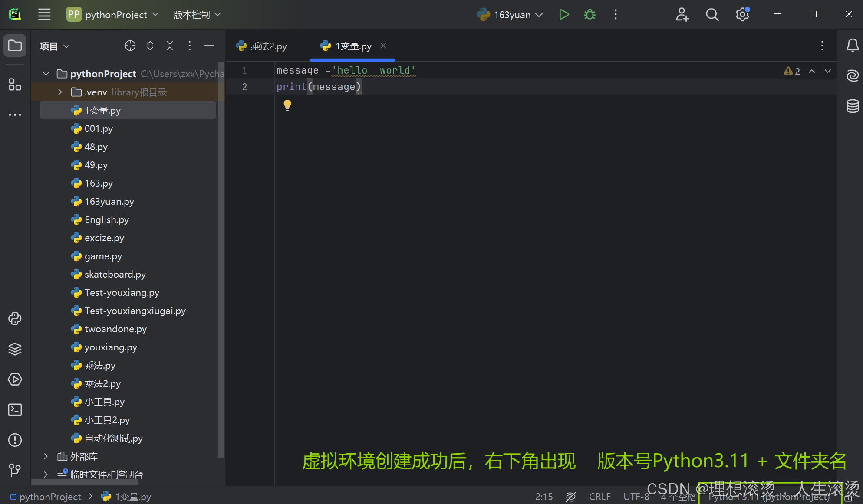Image resolution: width=863 pixels, height=504 pixels.
Task: Toggle the status bar AI completion icon
Action: point(571,497)
